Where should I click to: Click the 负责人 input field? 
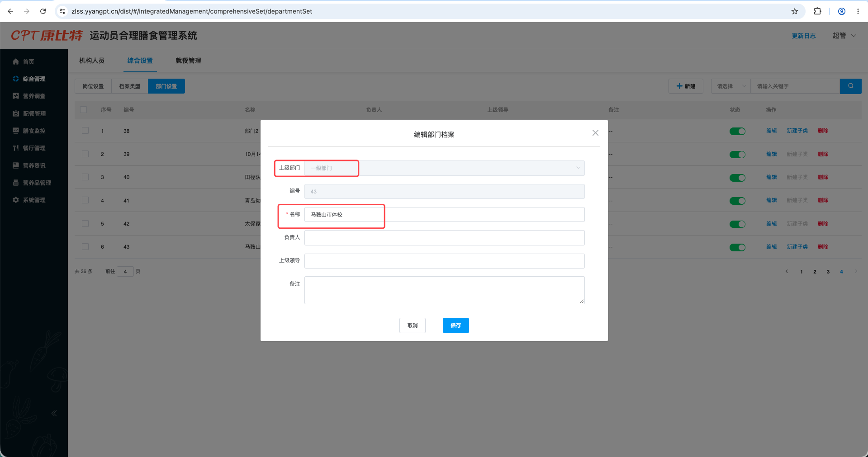tap(444, 238)
